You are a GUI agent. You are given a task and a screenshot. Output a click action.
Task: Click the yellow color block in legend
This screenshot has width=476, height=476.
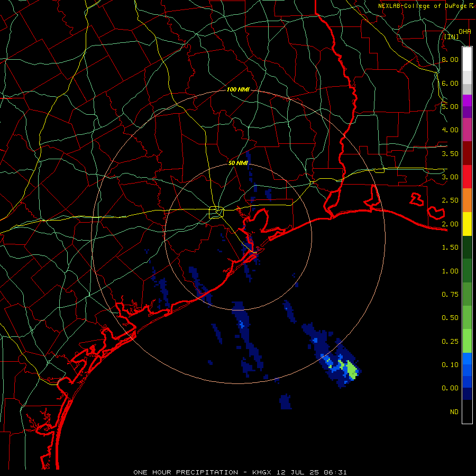click(467, 224)
